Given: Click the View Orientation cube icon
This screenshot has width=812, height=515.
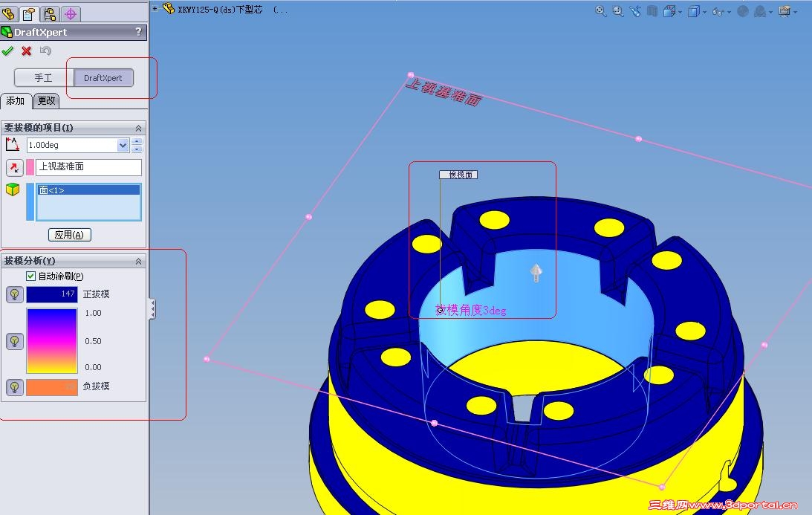Looking at the screenshot, I should coord(669,11).
